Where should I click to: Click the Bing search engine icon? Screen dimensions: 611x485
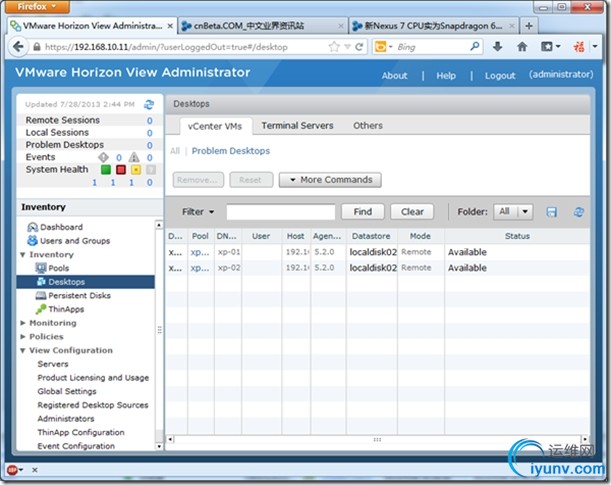381,47
